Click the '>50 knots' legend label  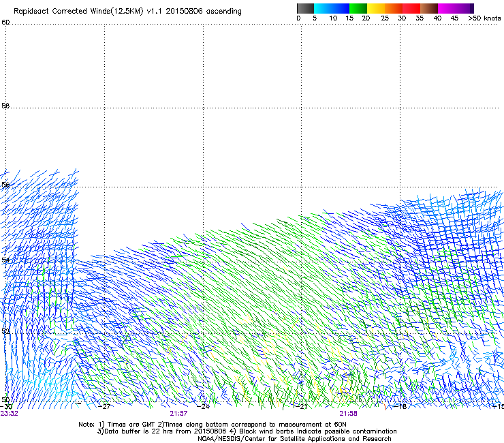[x=484, y=18]
